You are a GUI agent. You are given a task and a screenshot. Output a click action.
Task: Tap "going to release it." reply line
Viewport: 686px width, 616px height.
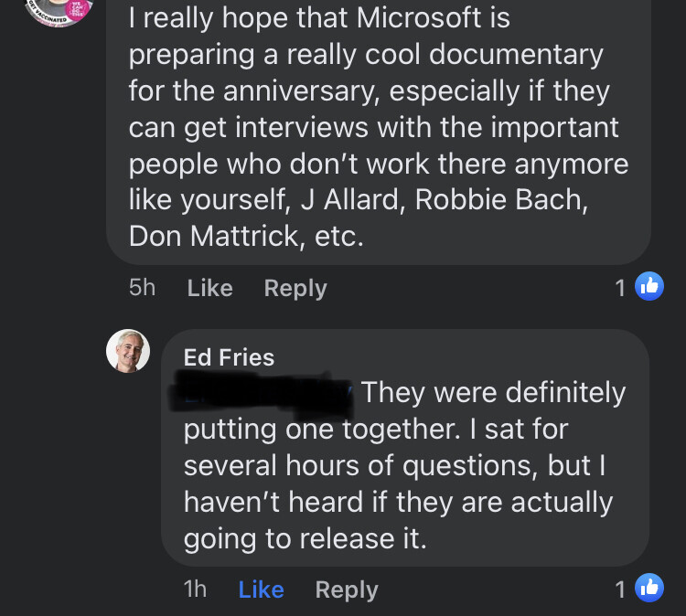click(x=305, y=539)
